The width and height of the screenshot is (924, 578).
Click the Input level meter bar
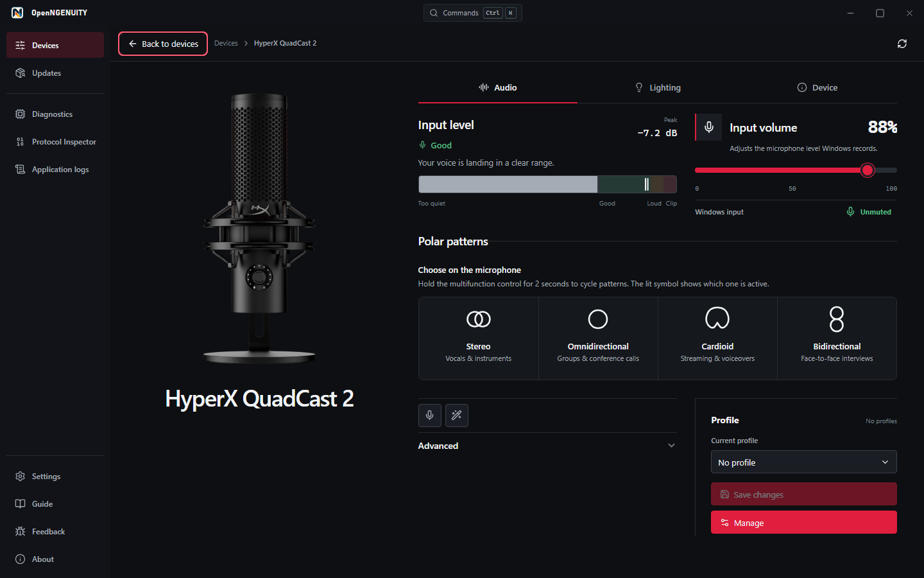click(x=547, y=184)
